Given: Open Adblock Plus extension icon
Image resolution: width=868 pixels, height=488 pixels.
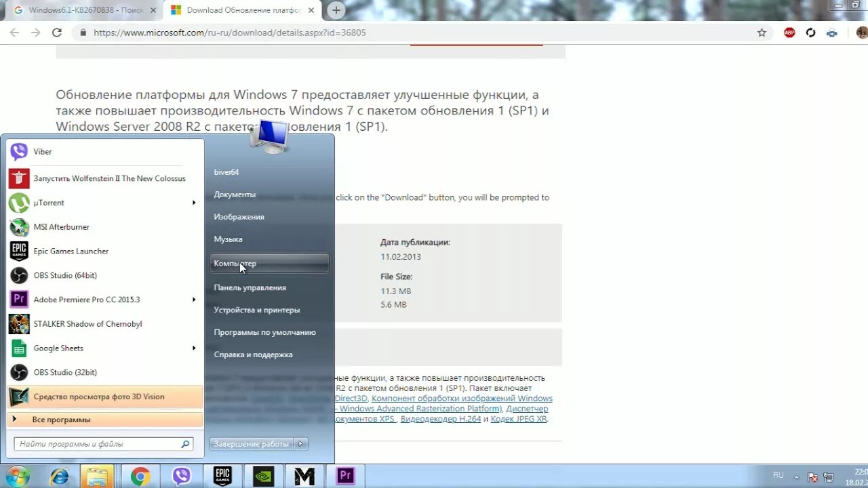Looking at the screenshot, I should (x=789, y=33).
